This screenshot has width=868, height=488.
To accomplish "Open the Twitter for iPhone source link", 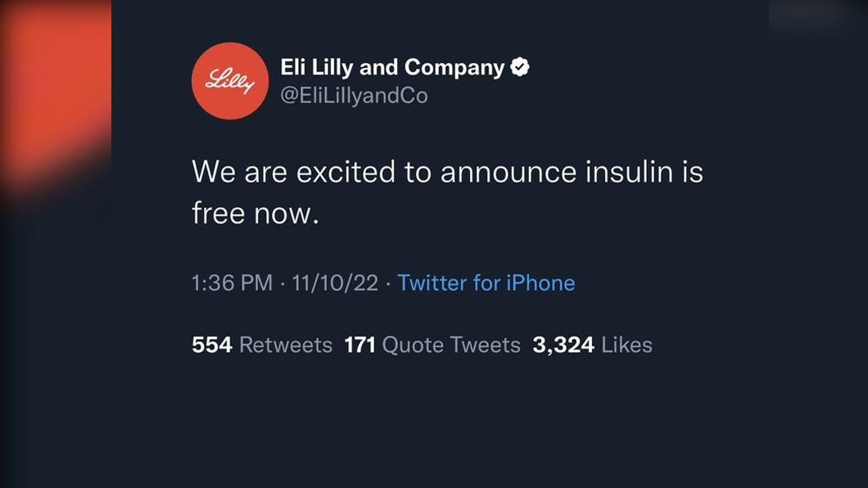I will coord(486,282).
